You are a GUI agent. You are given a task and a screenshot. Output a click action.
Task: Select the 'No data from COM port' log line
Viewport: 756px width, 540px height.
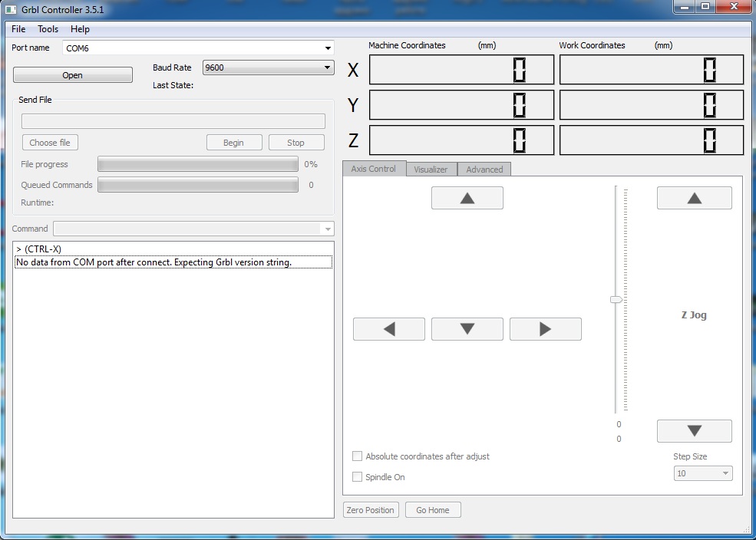tap(154, 262)
